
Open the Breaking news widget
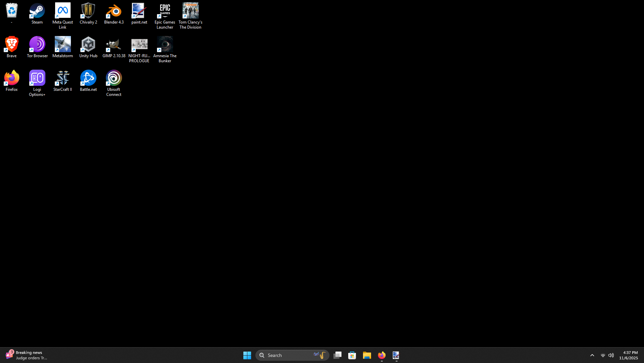pyautogui.click(x=26, y=355)
